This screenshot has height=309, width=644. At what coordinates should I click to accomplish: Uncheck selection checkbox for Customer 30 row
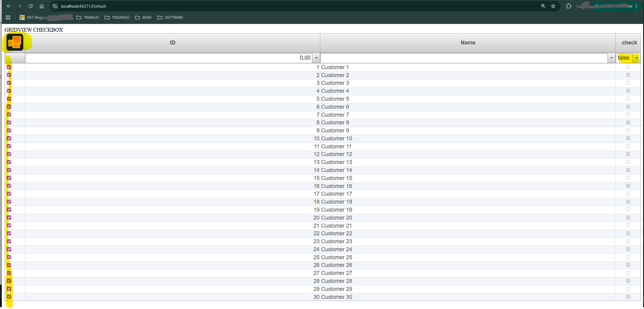point(9,297)
